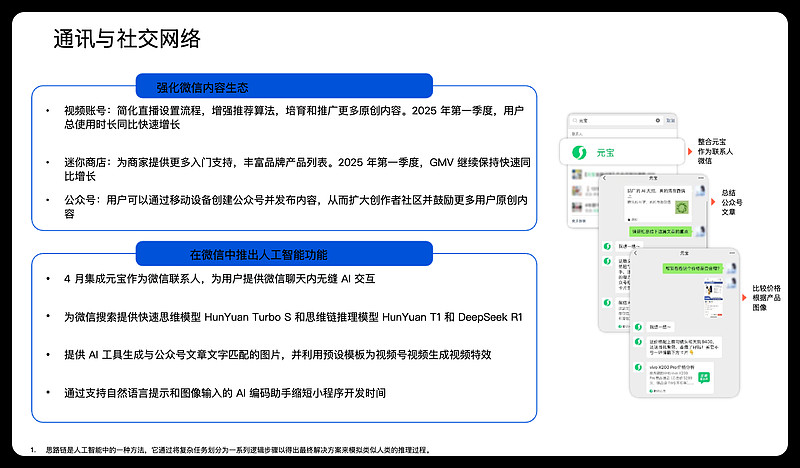Tap back arrow in the front Yuanbao chat
The image size is (800, 468).
[x=636, y=253]
